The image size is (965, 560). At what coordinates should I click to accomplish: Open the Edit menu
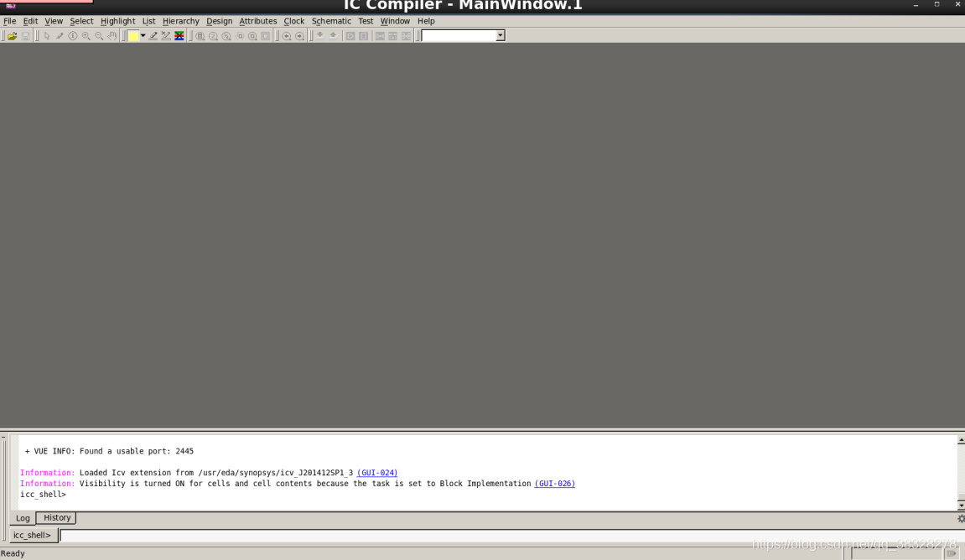[30, 21]
